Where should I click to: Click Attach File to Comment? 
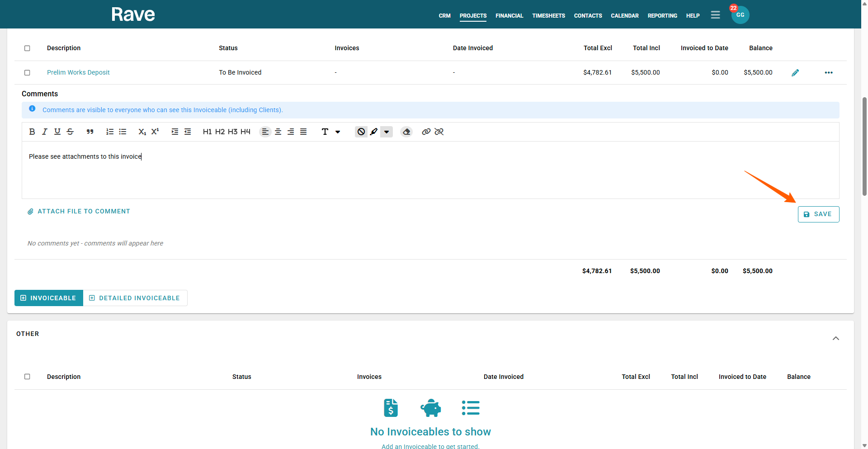pos(79,211)
